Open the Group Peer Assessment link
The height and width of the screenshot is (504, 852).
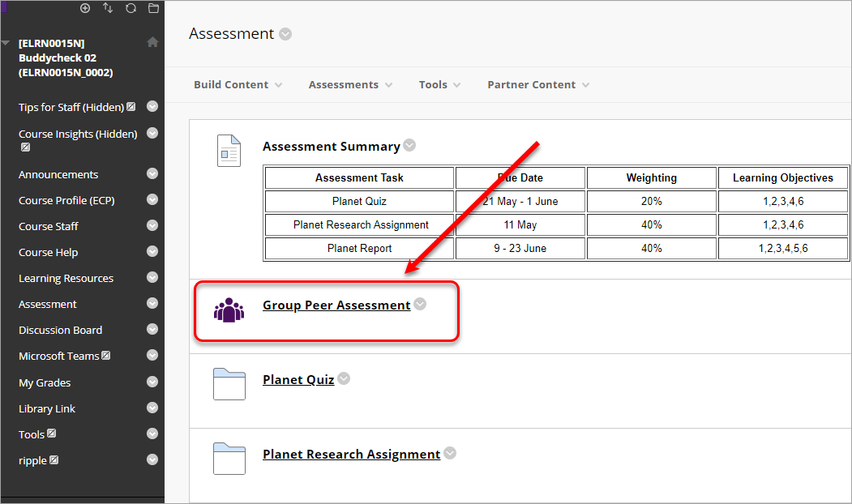pos(336,305)
